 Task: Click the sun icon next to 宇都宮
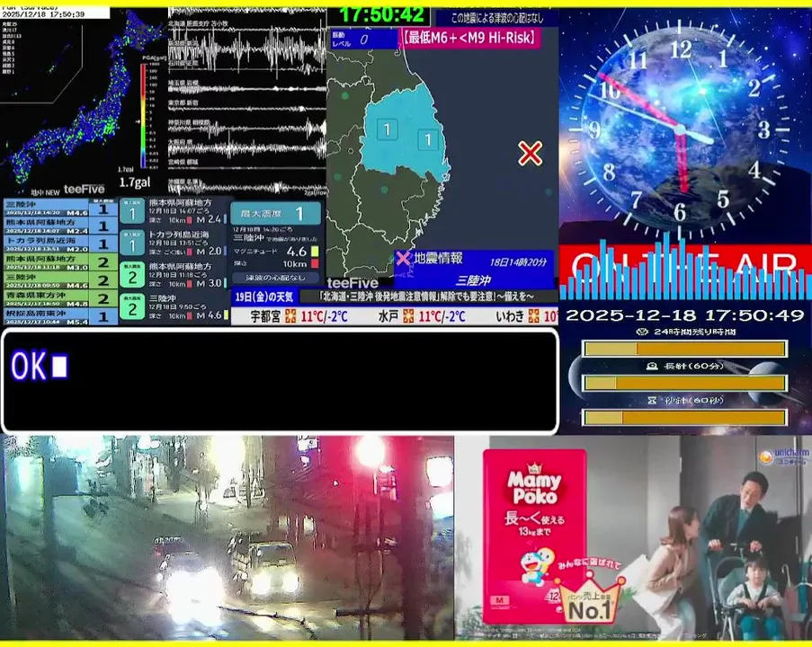290,315
